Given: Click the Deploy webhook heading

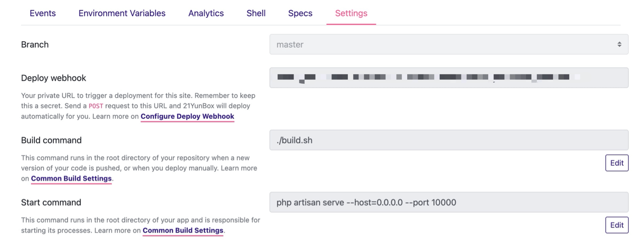Looking at the screenshot, I should pyautogui.click(x=54, y=78).
